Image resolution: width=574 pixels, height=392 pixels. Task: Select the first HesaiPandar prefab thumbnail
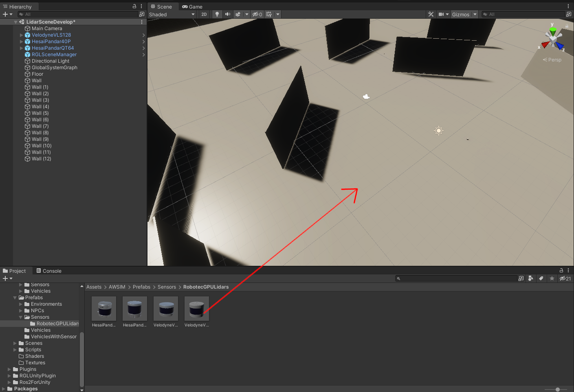point(104,309)
